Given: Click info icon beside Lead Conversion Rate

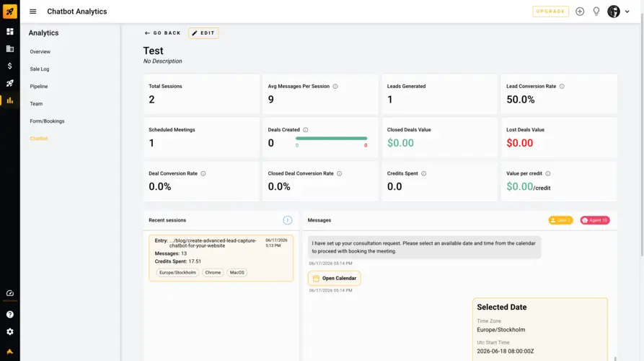Looking at the screenshot, I should [562, 87].
